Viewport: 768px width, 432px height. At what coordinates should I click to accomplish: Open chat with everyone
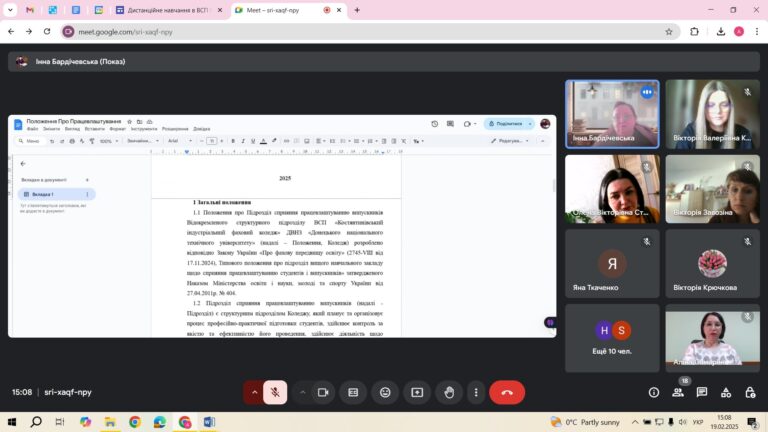(702, 392)
